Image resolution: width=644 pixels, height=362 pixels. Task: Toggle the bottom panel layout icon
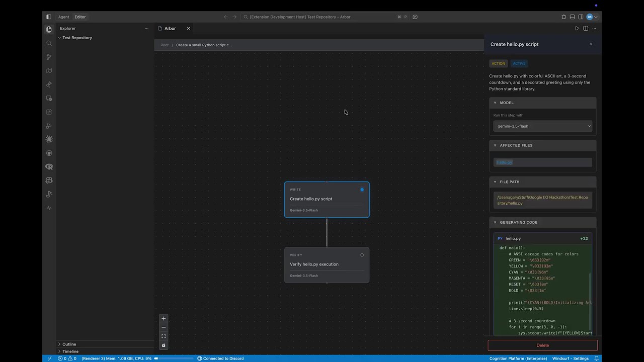tap(572, 17)
